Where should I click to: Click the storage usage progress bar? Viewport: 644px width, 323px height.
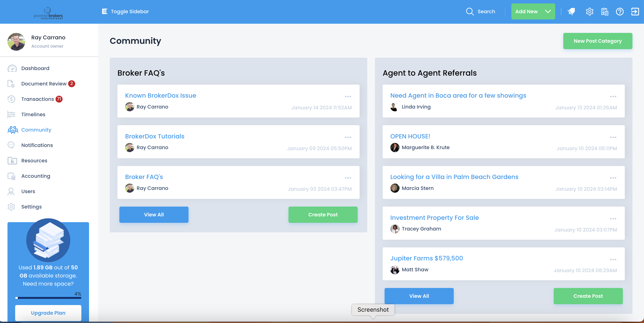[48, 298]
